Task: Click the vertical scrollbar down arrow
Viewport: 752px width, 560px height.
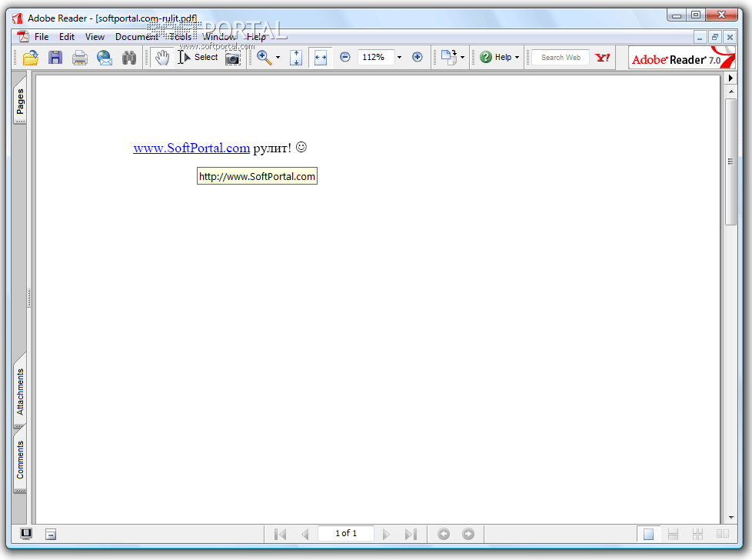Action: [731, 517]
